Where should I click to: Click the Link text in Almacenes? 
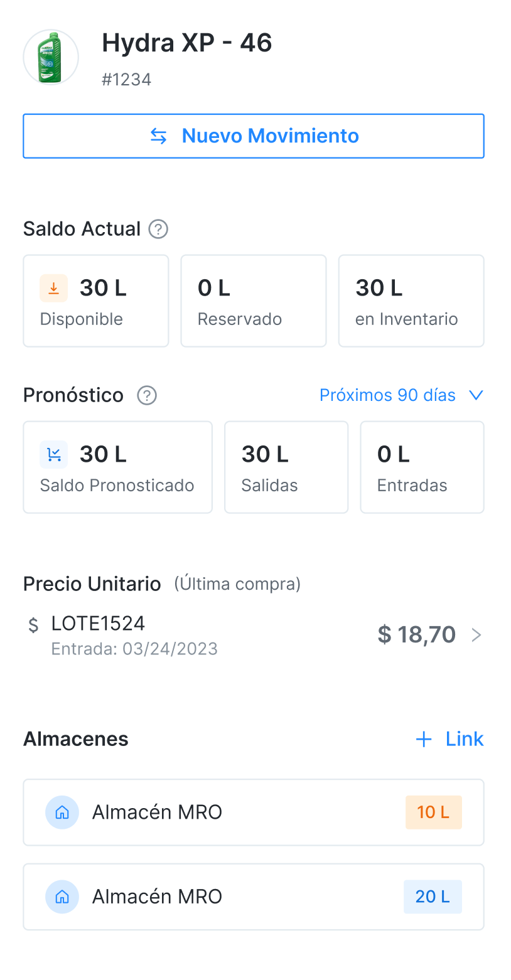click(465, 739)
